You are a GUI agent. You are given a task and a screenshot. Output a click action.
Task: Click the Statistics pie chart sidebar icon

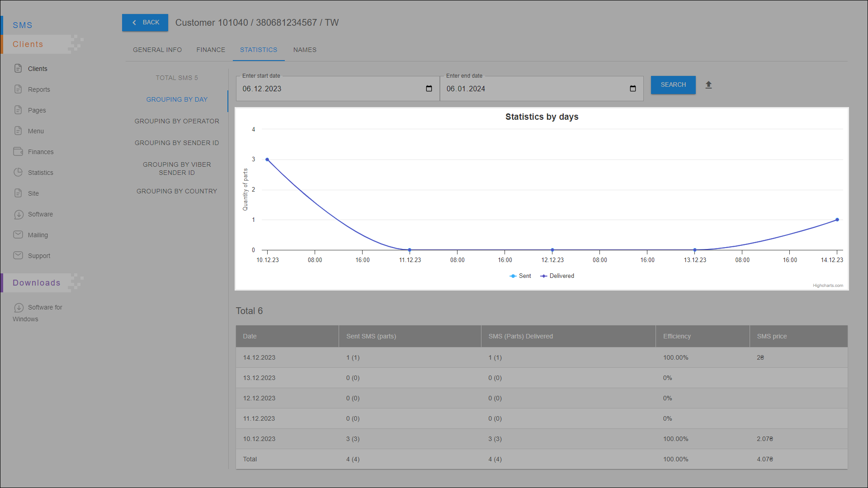click(x=18, y=172)
